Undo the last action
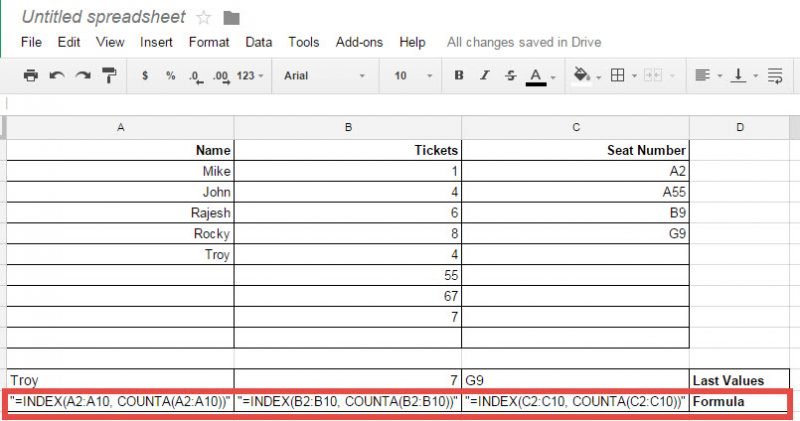The width and height of the screenshot is (800, 421). click(57, 76)
